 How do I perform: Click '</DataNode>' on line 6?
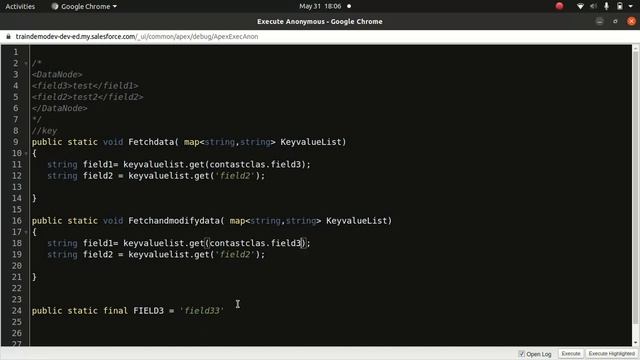pyautogui.click(x=60, y=108)
